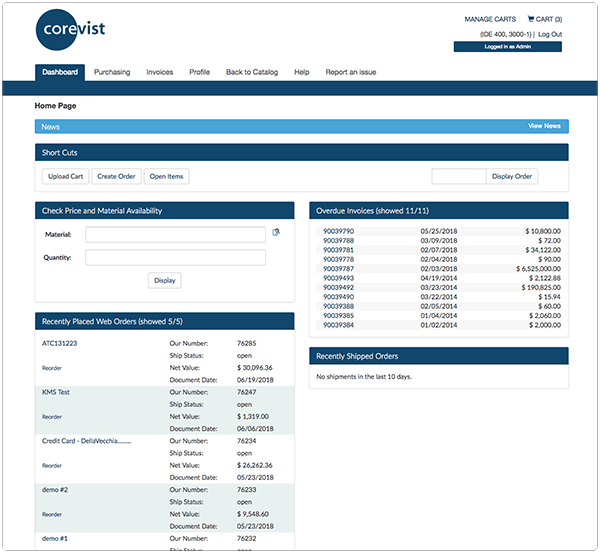
Task: Focus the Material input field
Action: coord(175,235)
